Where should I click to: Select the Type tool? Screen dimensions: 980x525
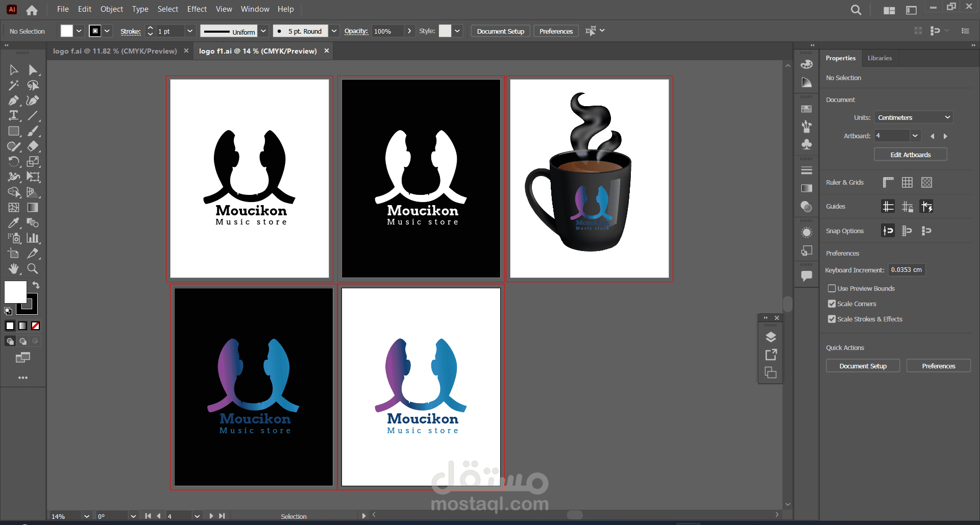click(x=14, y=116)
